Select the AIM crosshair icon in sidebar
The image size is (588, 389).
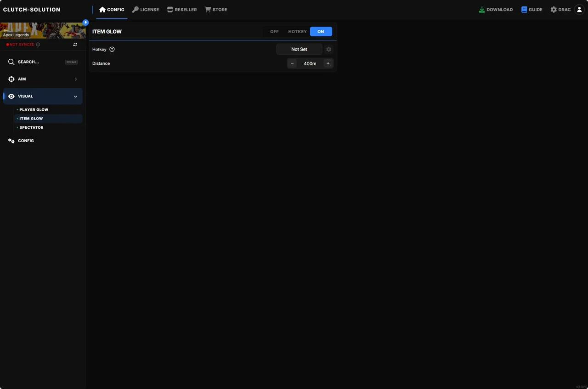coord(11,79)
